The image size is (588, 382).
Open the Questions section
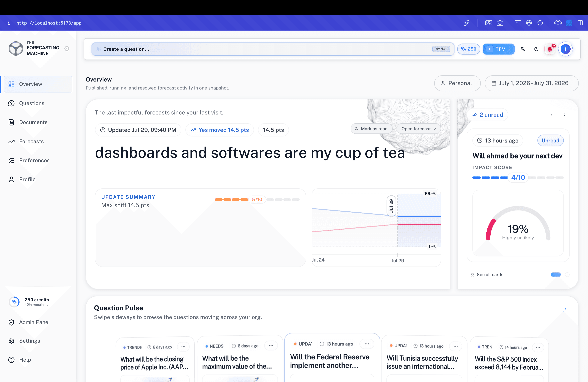click(38, 103)
